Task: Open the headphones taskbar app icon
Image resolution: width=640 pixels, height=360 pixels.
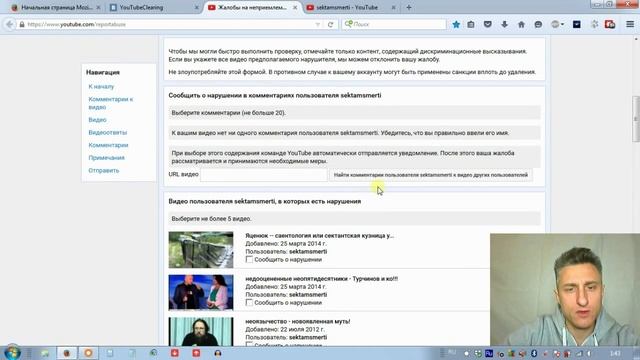Action: click(x=218, y=353)
